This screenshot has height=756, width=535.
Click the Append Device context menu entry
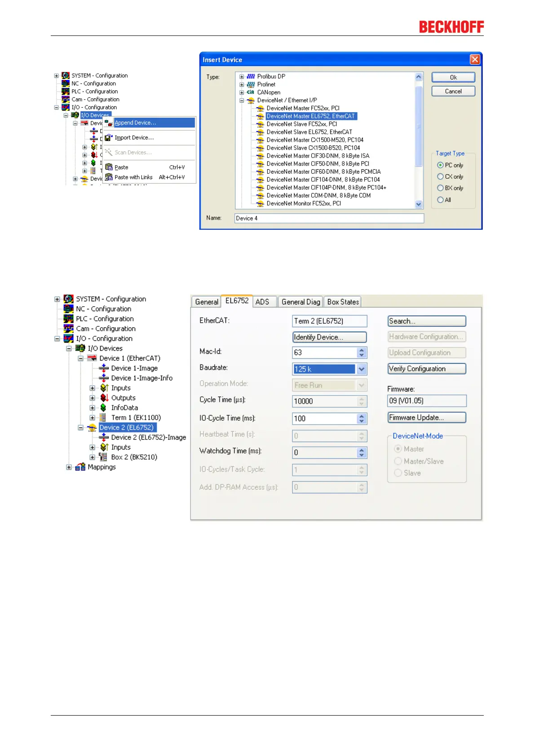pos(149,123)
